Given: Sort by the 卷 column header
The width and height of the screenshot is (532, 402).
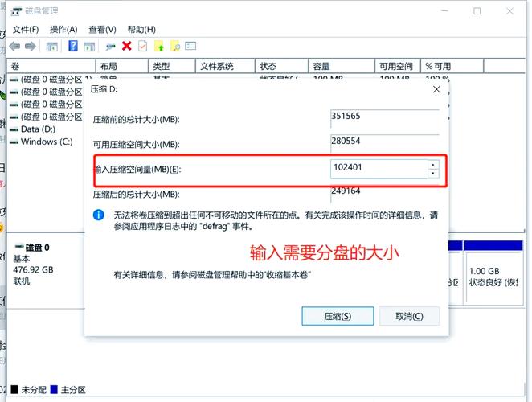Looking at the screenshot, I should tap(51, 66).
